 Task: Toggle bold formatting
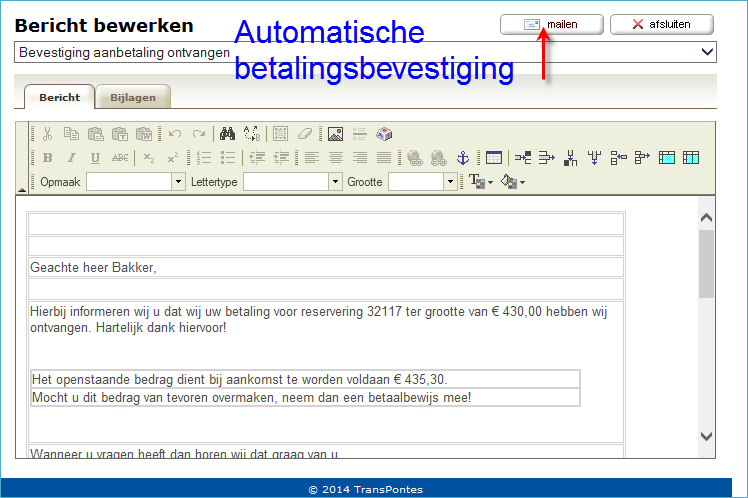(47, 157)
